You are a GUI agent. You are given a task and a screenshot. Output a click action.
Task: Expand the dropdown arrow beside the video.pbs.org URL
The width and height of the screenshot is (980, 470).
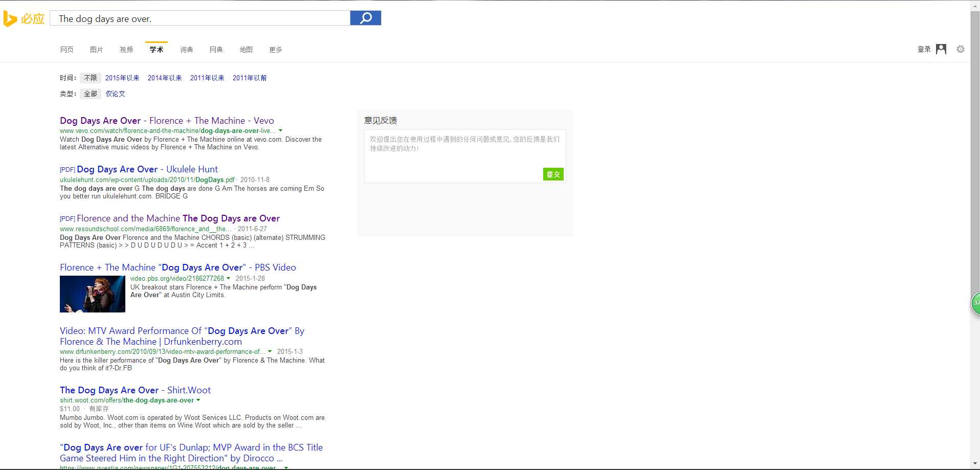[x=229, y=278]
